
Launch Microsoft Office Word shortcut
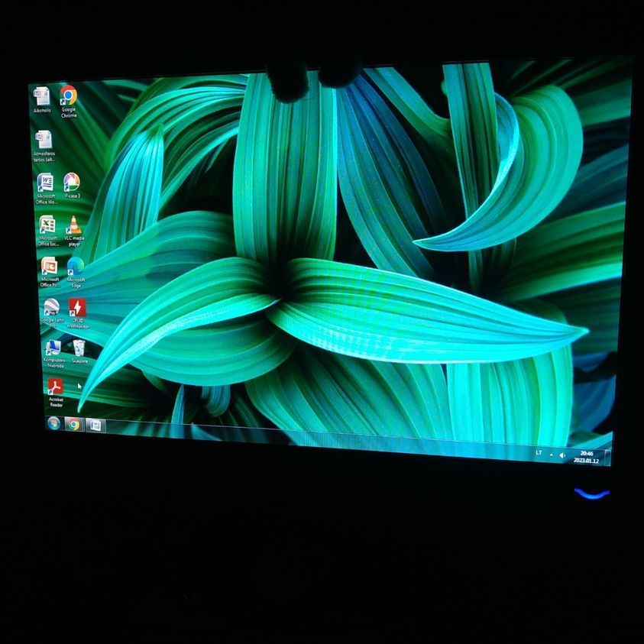coord(46,183)
